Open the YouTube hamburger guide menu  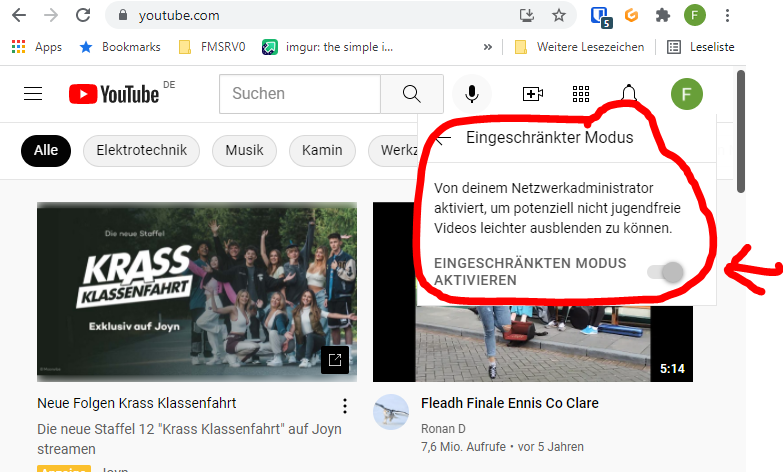[x=33, y=93]
